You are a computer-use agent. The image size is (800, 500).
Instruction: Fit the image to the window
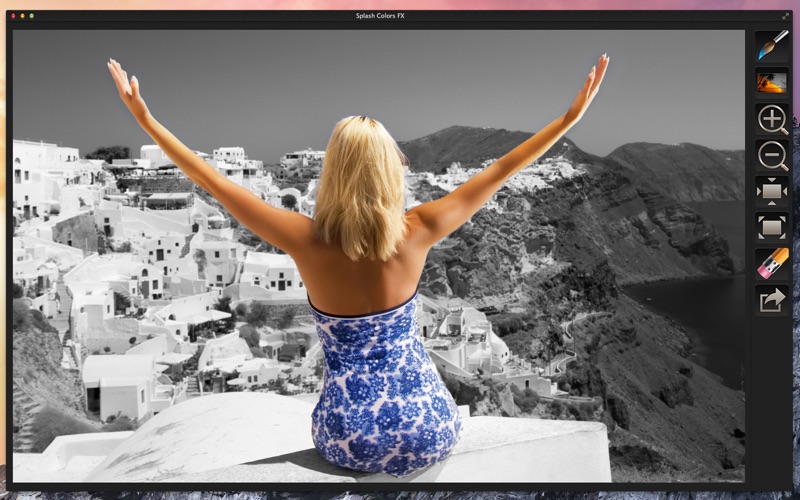[x=772, y=228]
